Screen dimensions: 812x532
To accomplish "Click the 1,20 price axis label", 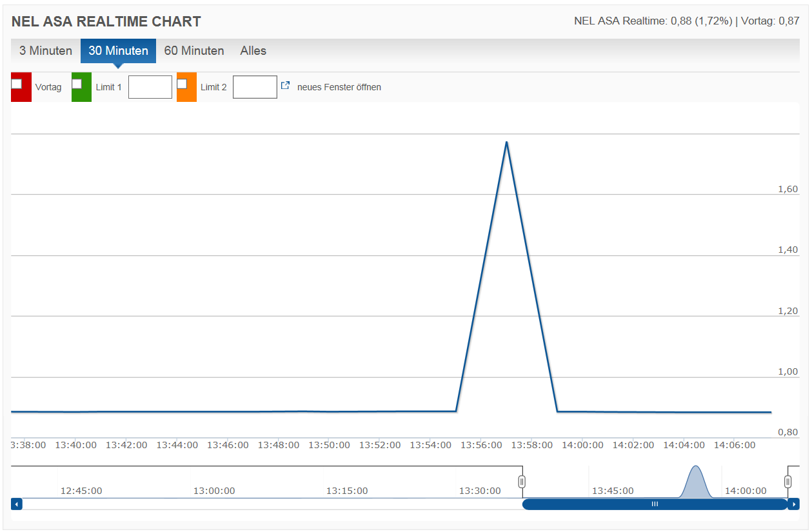I will [x=787, y=311].
